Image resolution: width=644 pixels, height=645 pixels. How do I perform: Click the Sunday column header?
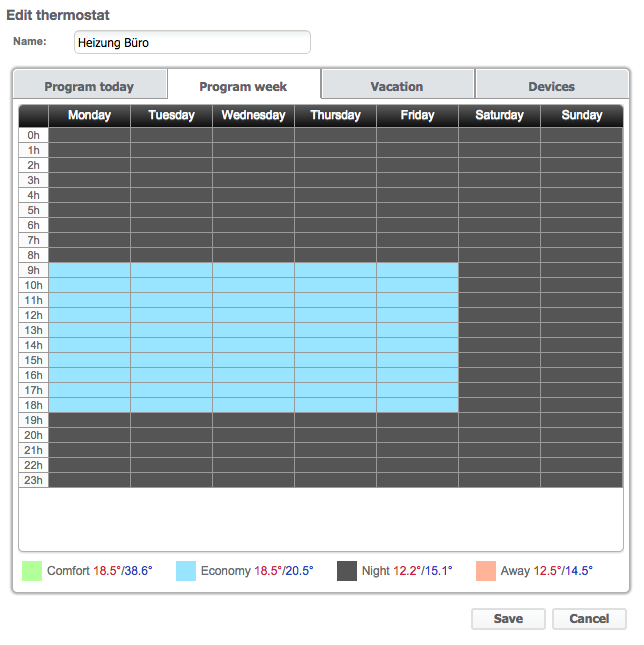[582, 115]
